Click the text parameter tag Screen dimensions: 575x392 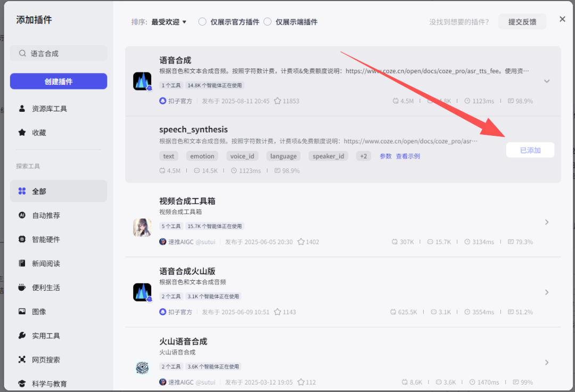pyautogui.click(x=169, y=156)
